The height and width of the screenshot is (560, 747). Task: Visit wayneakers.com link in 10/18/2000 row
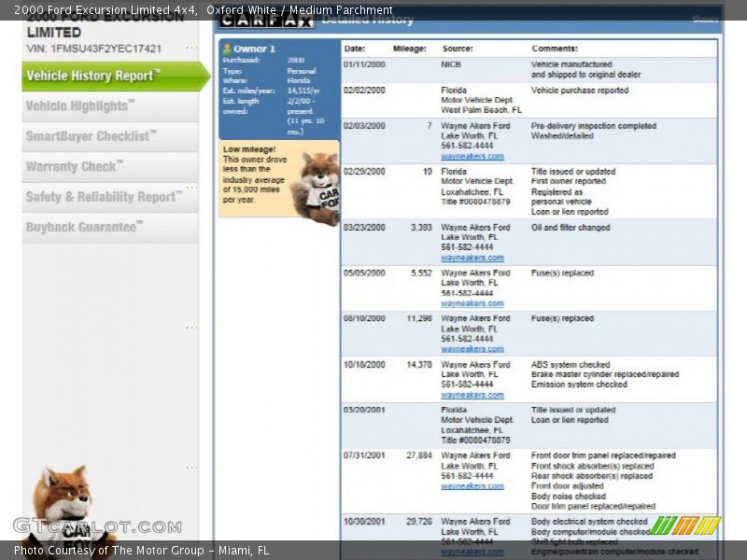(472, 395)
